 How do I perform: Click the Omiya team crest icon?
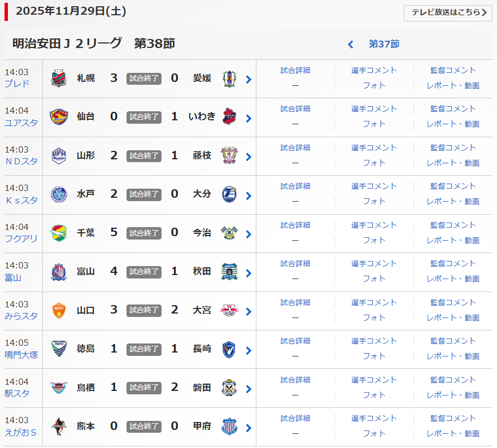[x=229, y=310]
